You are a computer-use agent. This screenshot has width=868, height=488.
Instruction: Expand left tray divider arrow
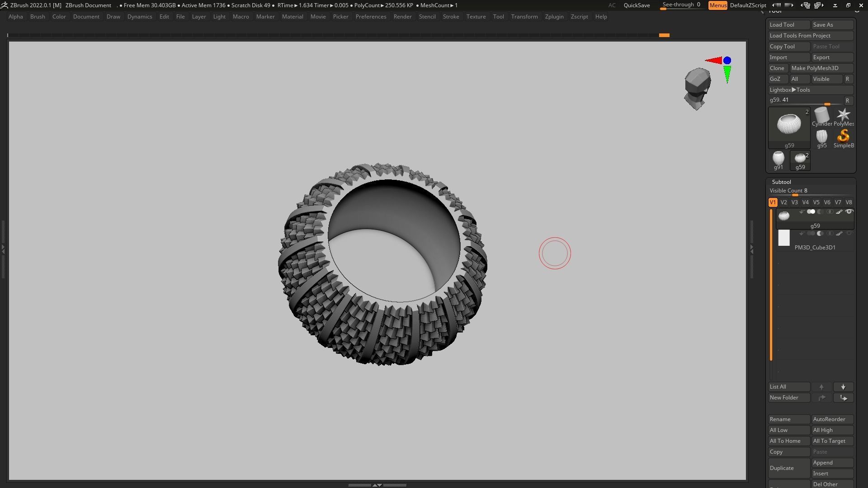coord(3,249)
